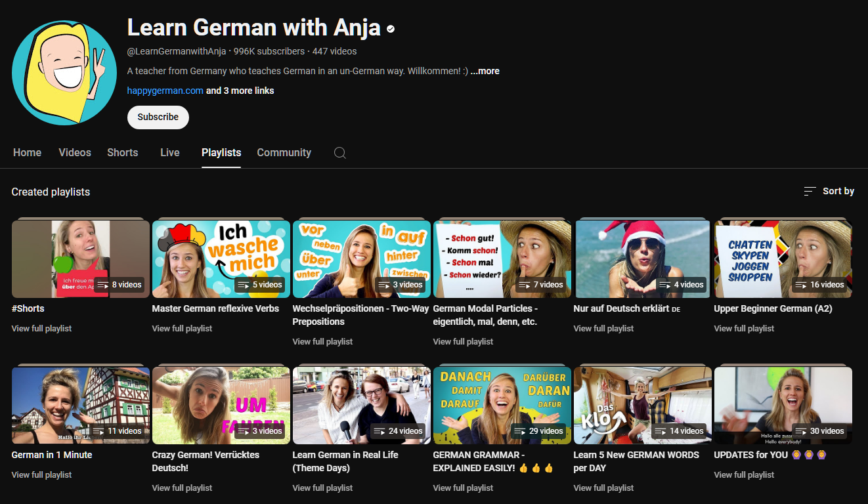Click the 24 videos playlist badge
This screenshot has height=504, width=868.
tap(398, 431)
